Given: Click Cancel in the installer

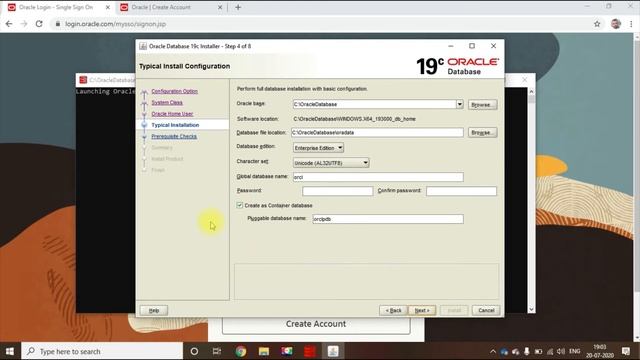Looking at the screenshot, I should click(486, 311).
